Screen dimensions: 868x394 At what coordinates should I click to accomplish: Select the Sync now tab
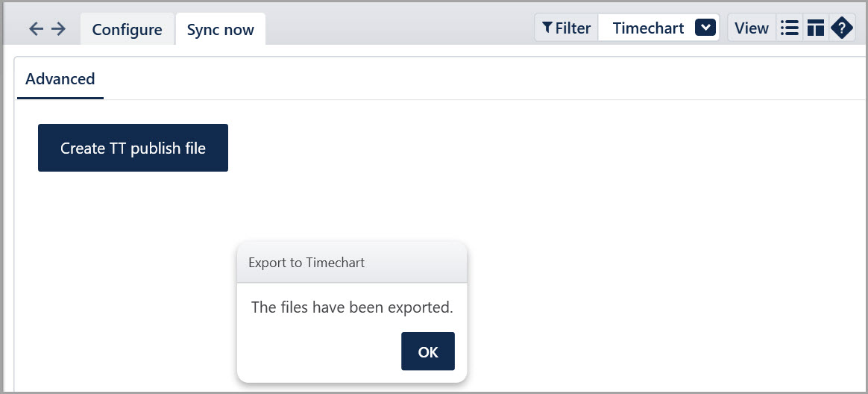220,29
